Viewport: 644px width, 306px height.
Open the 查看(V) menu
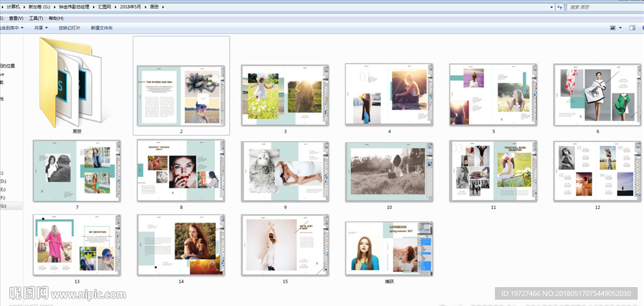click(x=15, y=18)
